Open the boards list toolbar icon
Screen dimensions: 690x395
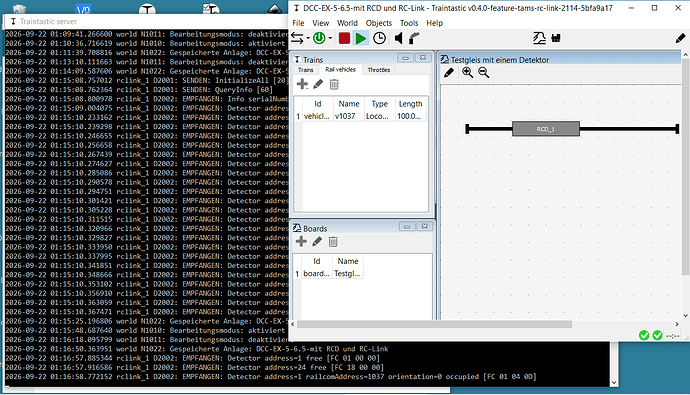(540, 38)
